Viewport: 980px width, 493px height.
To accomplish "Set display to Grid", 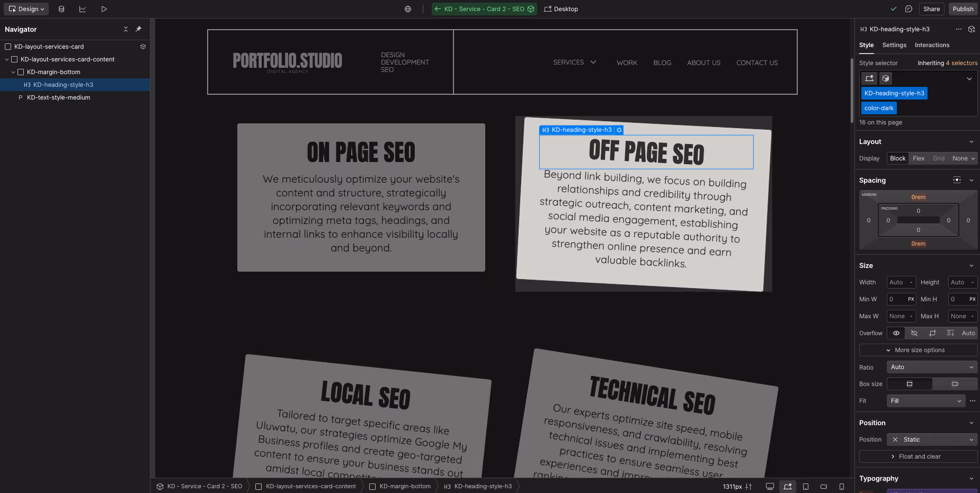I will pyautogui.click(x=939, y=158).
